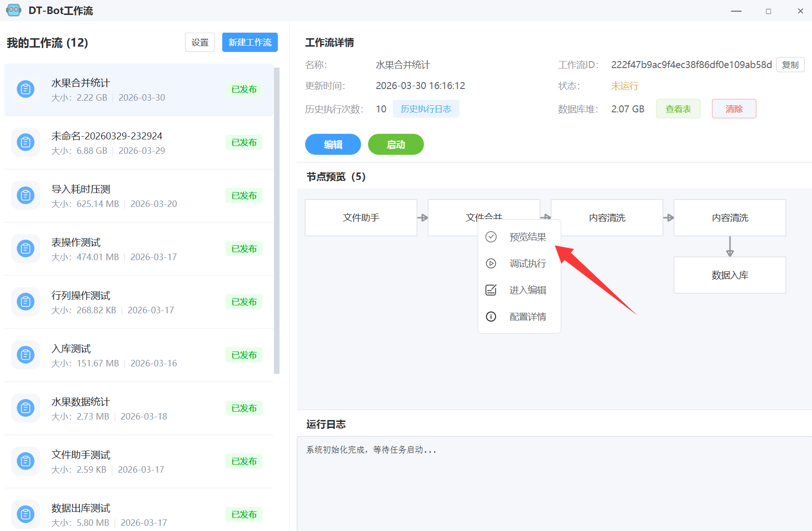The width and height of the screenshot is (812, 531).
Task: Open the 表操作测试 workflow item
Action: tap(139, 249)
